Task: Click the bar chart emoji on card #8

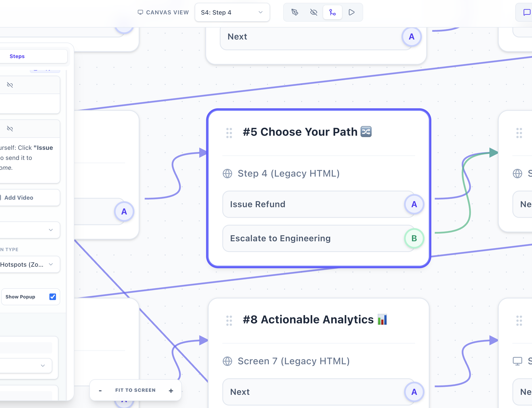Action: pyautogui.click(x=382, y=319)
